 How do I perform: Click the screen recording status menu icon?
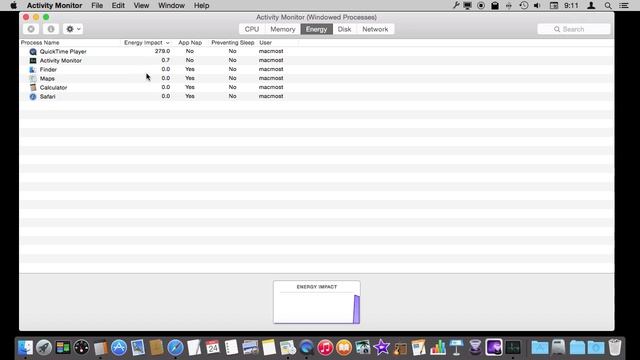[x=481, y=5]
